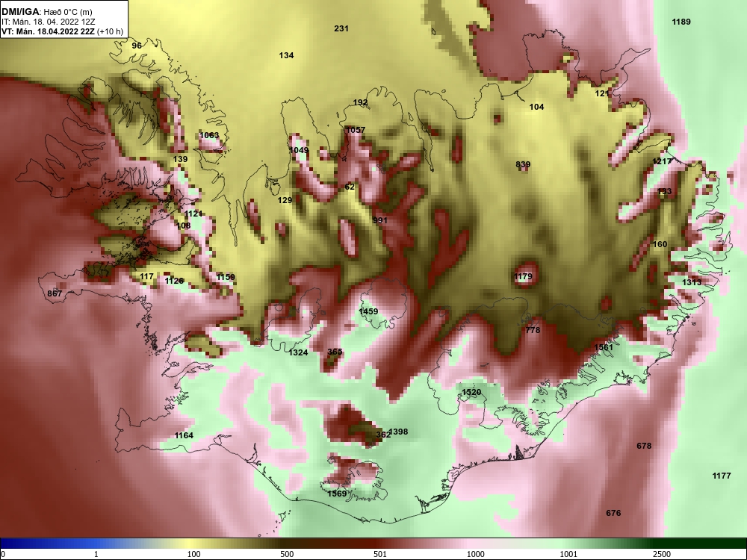Click the map value '62'
The height and width of the screenshot is (560, 747).
click(350, 187)
